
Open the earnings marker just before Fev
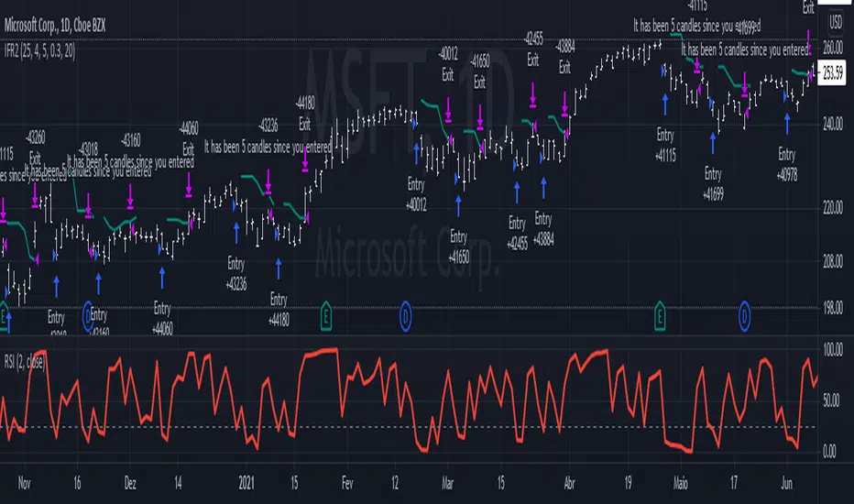(x=325, y=316)
